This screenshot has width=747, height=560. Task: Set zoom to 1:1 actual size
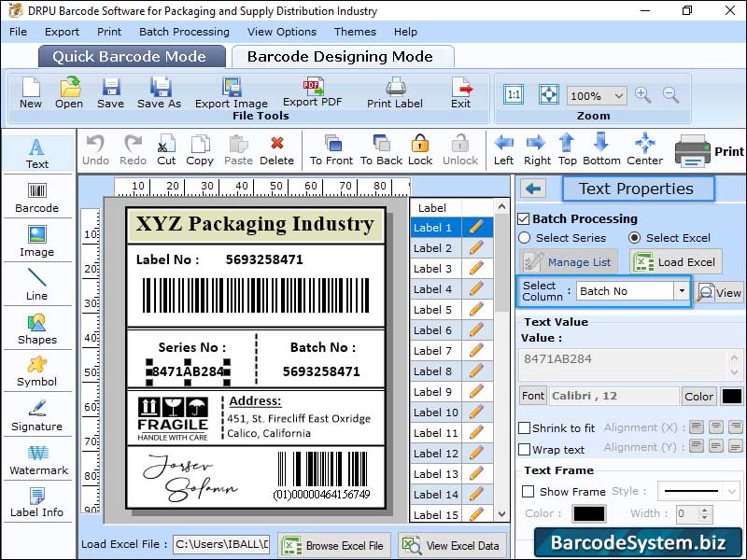(514, 94)
